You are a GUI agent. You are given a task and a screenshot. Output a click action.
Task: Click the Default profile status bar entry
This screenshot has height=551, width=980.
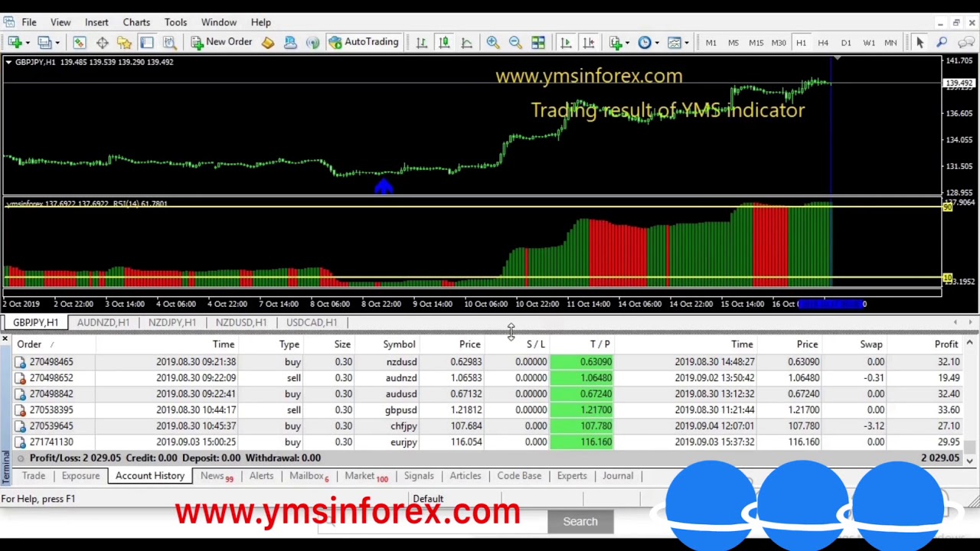click(x=428, y=499)
